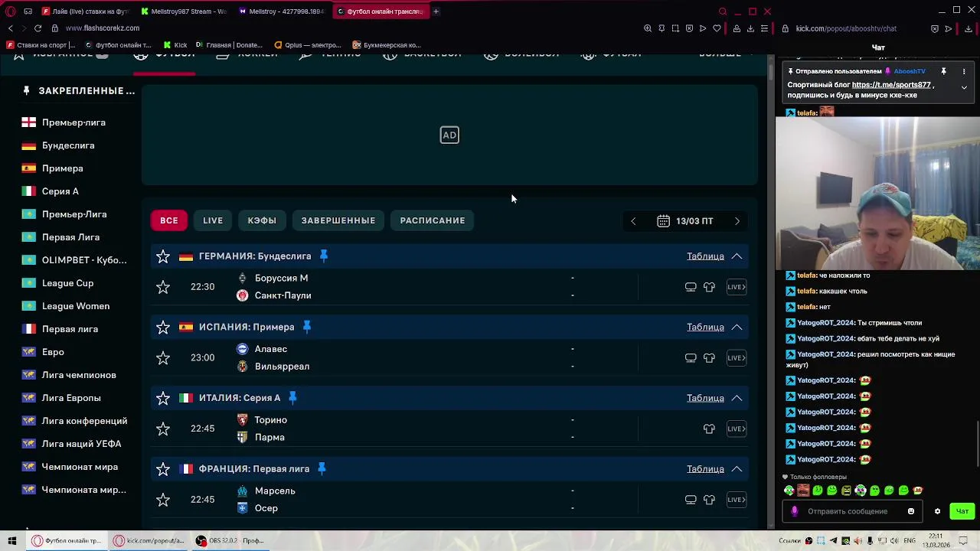
Task: Expand the pinned chat message chevron
Action: point(964,87)
